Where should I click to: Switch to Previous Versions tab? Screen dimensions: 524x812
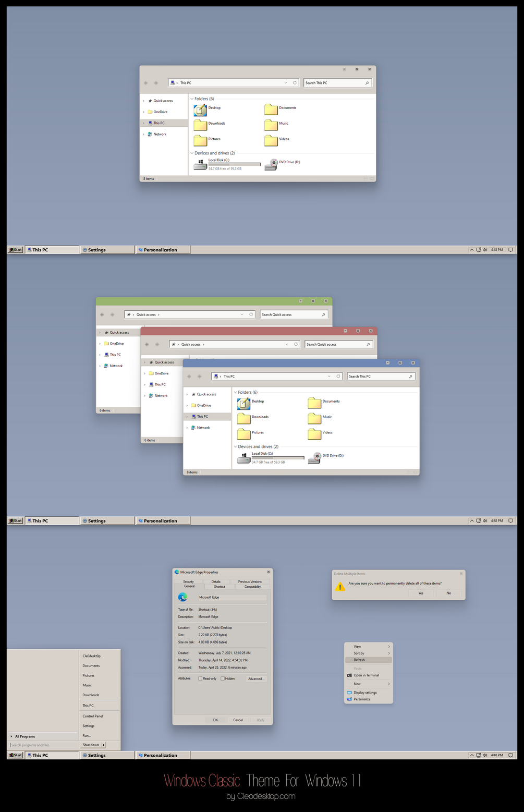point(250,581)
